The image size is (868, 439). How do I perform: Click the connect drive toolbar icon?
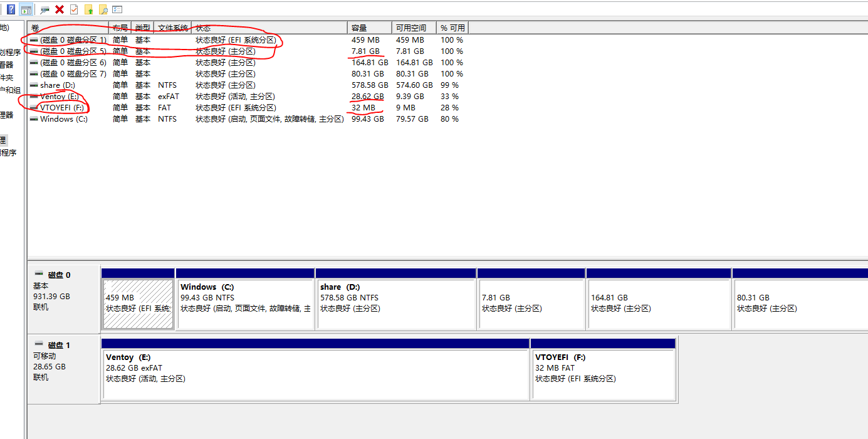coord(44,9)
